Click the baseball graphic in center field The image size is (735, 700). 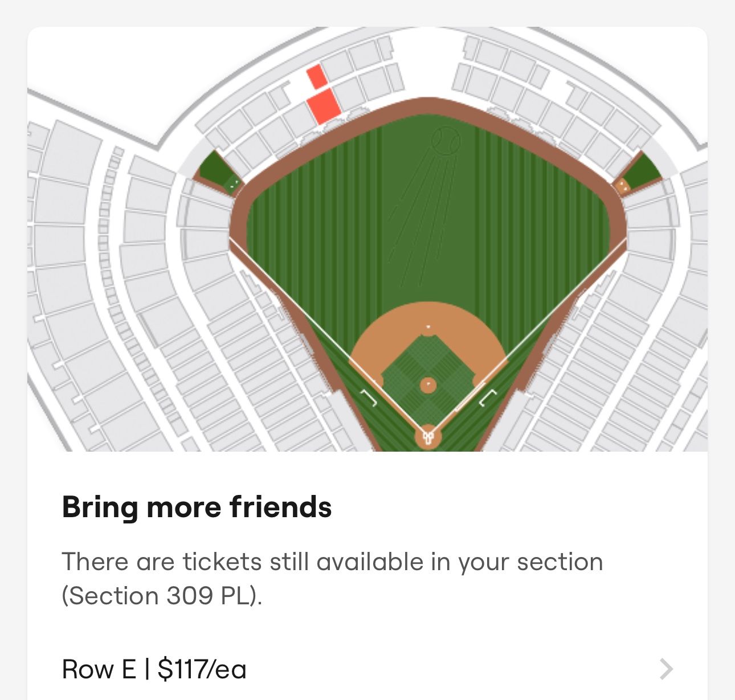click(x=446, y=140)
